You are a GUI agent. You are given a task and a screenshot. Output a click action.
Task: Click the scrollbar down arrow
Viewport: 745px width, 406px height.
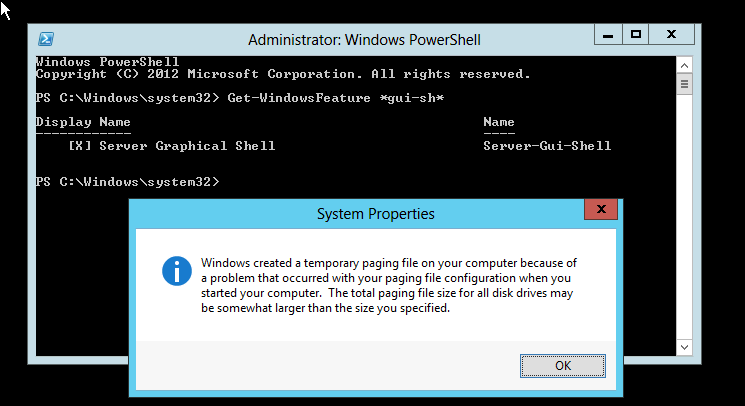pos(684,347)
